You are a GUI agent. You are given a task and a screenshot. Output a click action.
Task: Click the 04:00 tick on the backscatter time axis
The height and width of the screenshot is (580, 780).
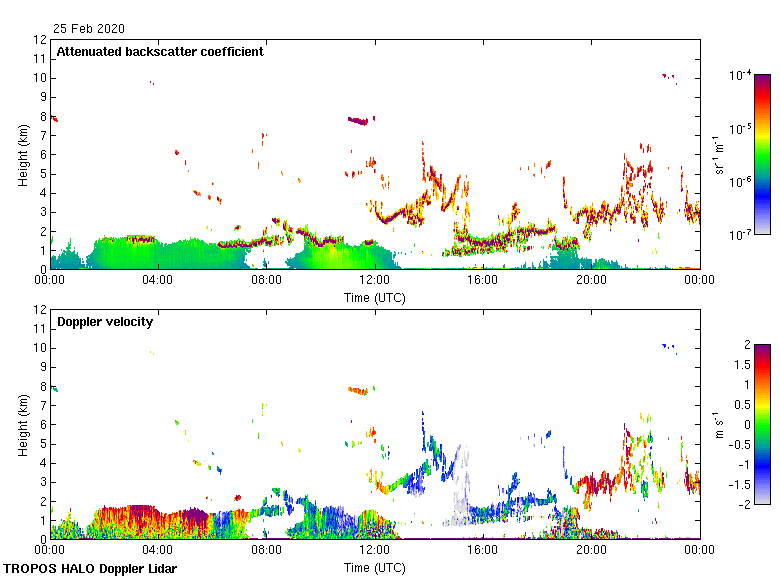tap(158, 280)
